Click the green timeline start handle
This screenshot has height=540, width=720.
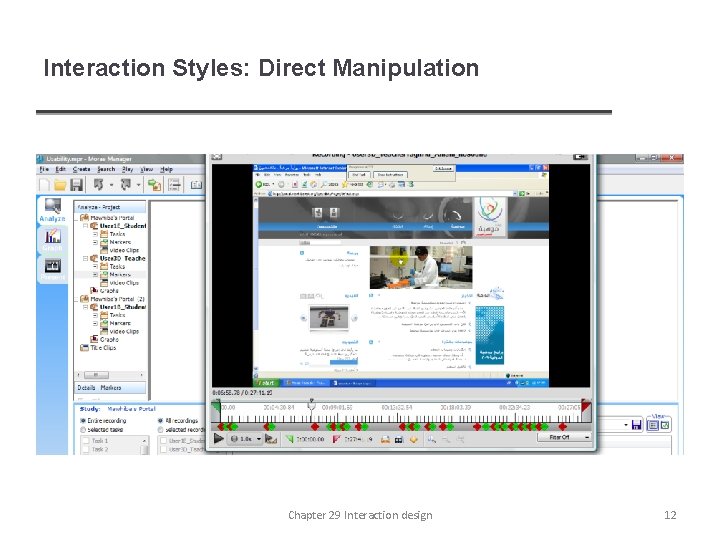click(216, 411)
